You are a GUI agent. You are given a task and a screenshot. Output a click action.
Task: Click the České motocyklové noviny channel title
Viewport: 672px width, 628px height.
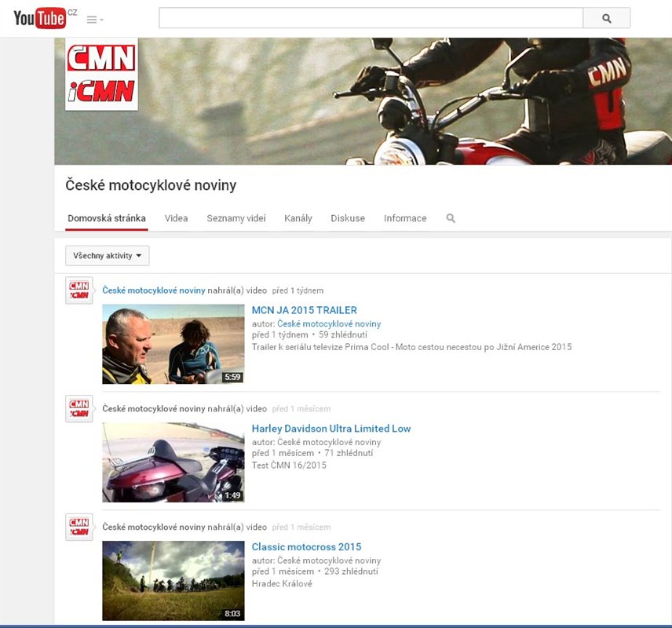(151, 185)
